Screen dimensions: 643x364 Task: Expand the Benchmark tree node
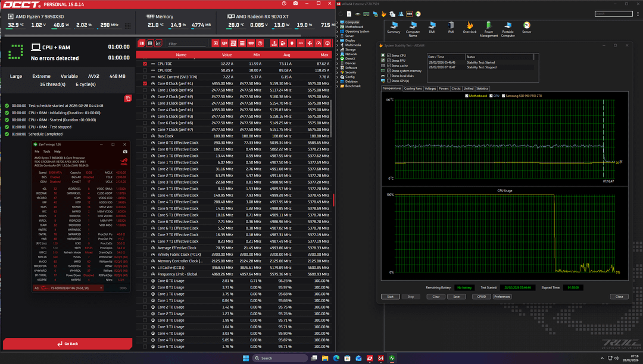click(338, 86)
